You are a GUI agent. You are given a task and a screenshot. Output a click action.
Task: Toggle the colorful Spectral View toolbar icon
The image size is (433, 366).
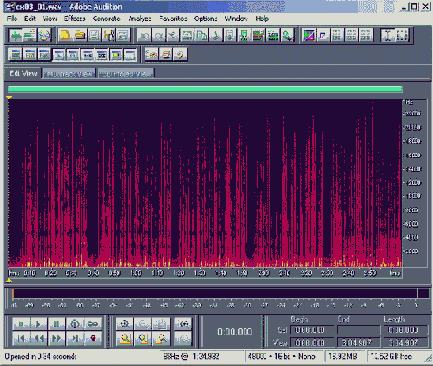[309, 35]
